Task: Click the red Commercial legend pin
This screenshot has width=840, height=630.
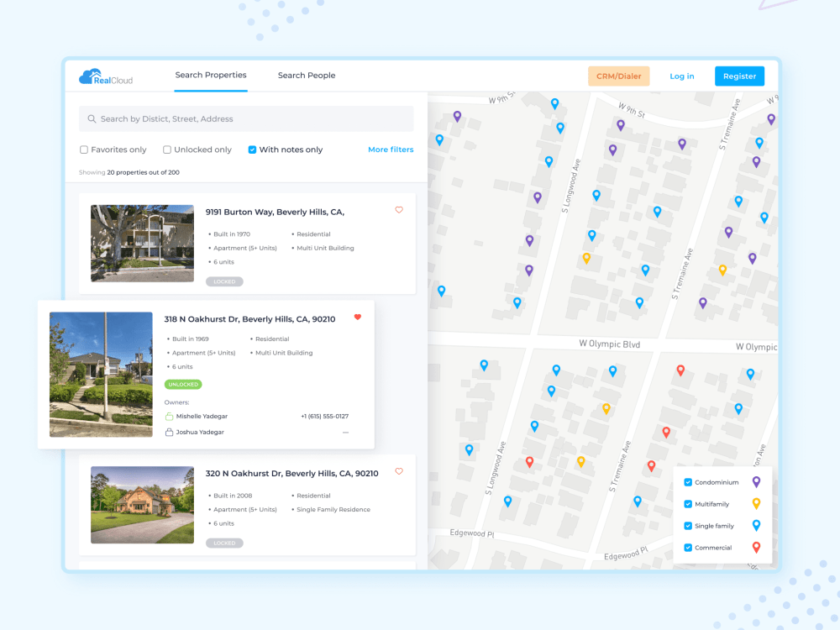Action: [757, 548]
